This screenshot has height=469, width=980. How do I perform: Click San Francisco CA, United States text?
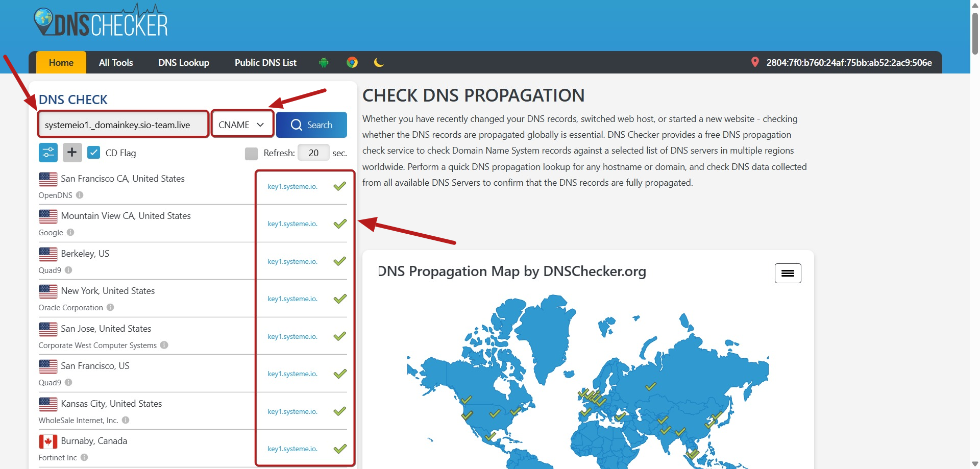tap(122, 179)
